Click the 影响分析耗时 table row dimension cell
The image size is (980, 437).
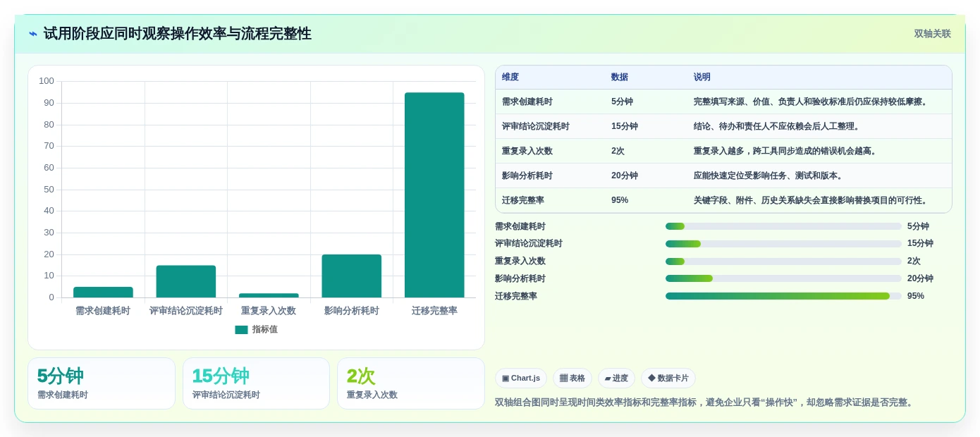(x=527, y=176)
